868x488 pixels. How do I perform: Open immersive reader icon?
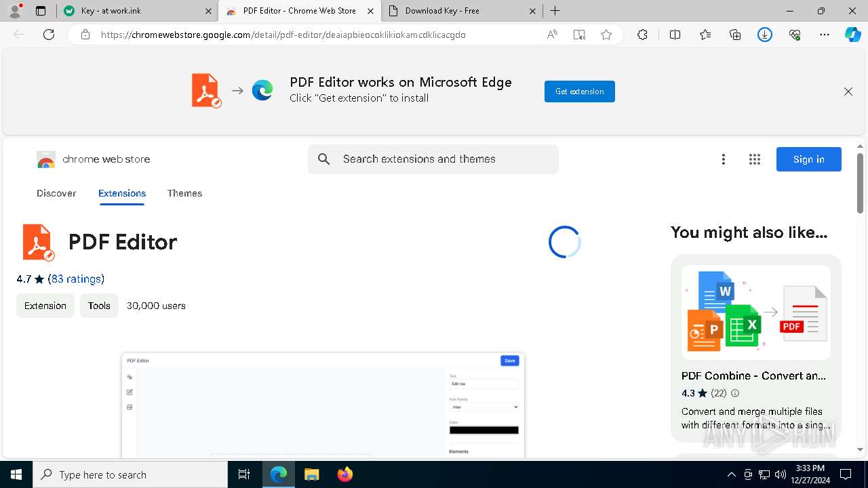coord(579,35)
